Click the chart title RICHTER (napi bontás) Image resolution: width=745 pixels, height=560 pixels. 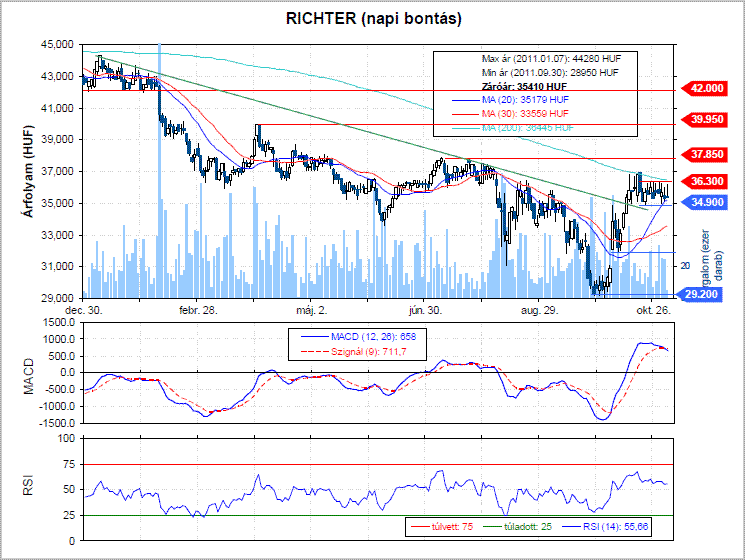point(372,20)
